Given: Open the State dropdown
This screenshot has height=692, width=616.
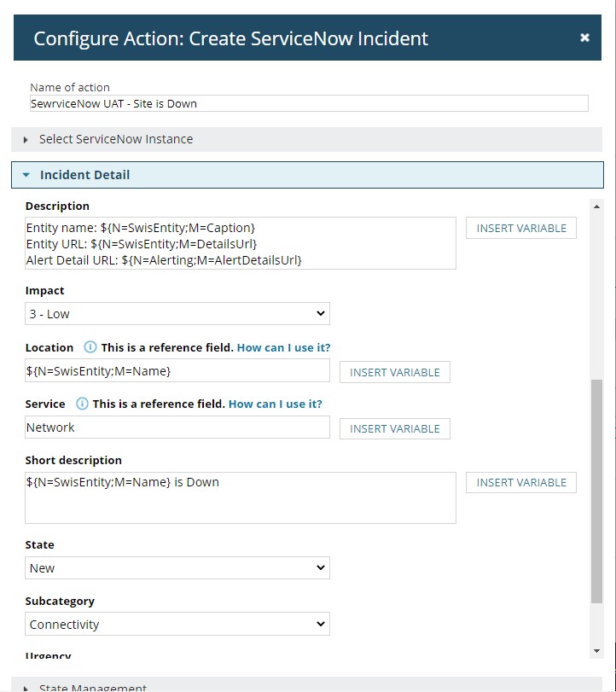Looking at the screenshot, I should (177, 568).
